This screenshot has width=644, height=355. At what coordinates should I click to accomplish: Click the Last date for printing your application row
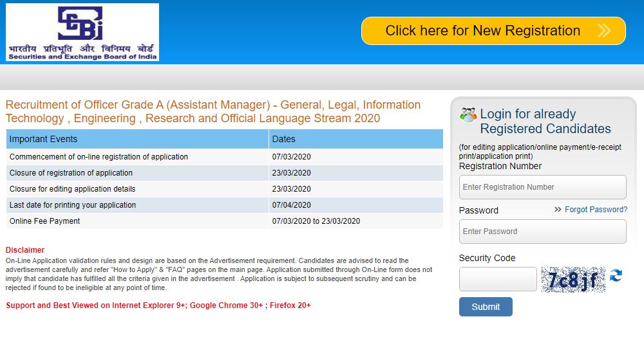[73, 205]
